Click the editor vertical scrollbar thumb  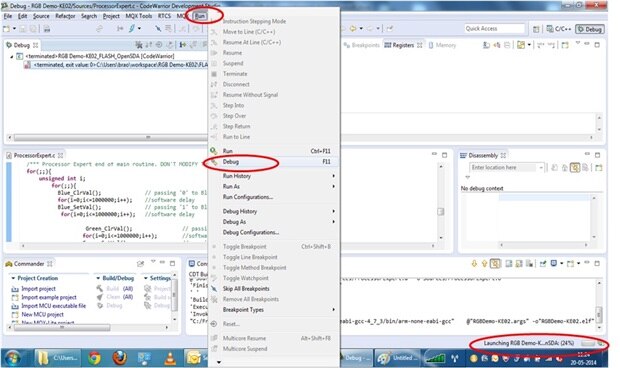point(441,211)
